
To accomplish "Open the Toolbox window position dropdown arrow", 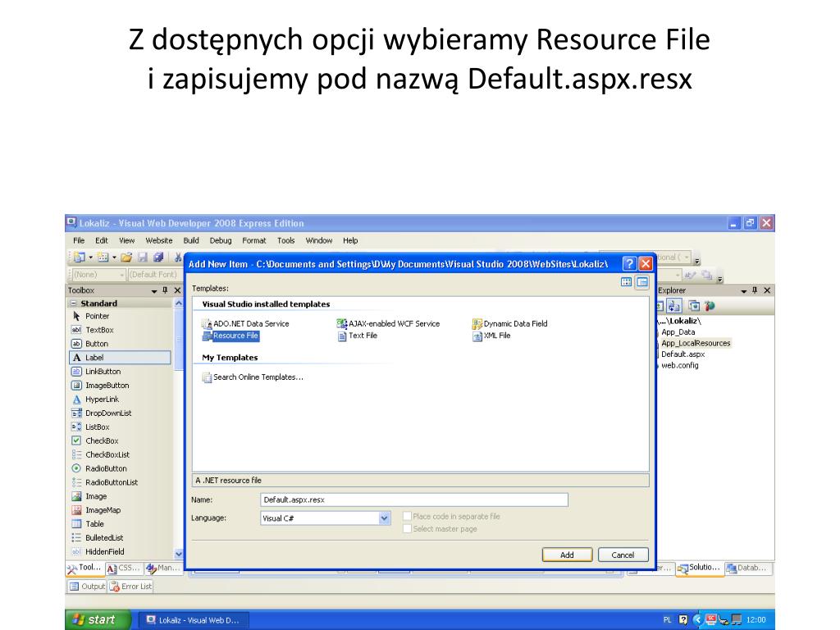I will [x=154, y=291].
